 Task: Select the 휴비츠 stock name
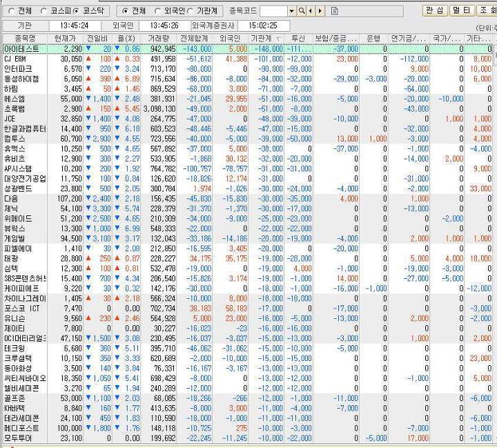pos(14,159)
